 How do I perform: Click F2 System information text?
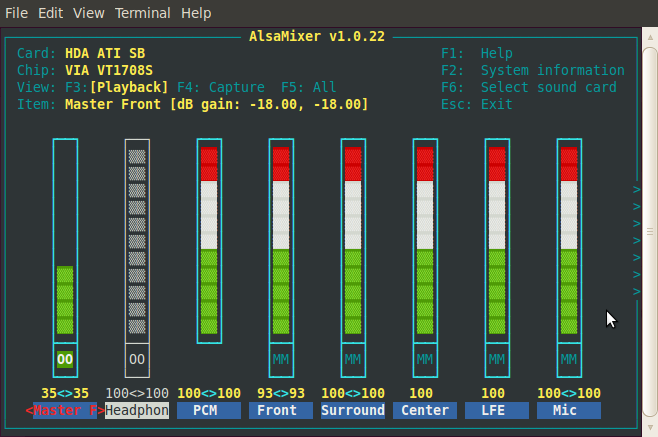(x=533, y=70)
